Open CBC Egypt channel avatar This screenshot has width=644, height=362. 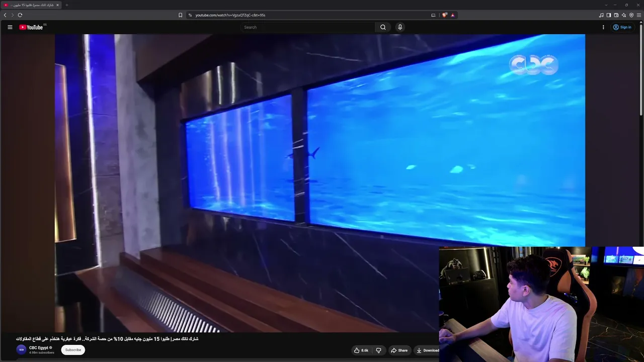pos(21,350)
